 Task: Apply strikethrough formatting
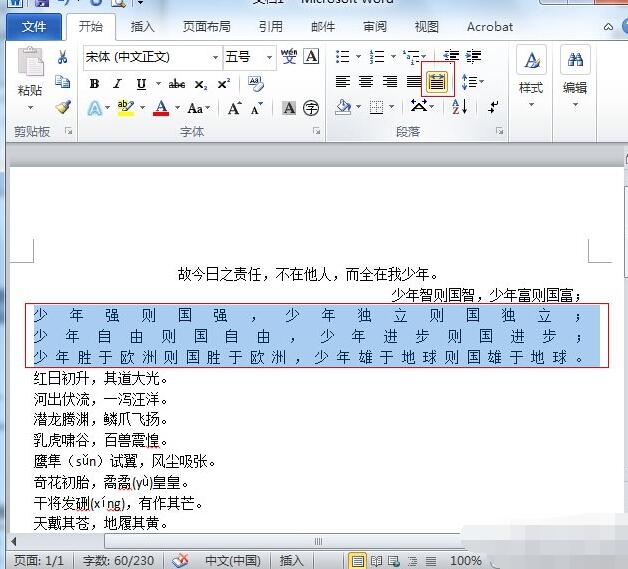click(x=177, y=84)
